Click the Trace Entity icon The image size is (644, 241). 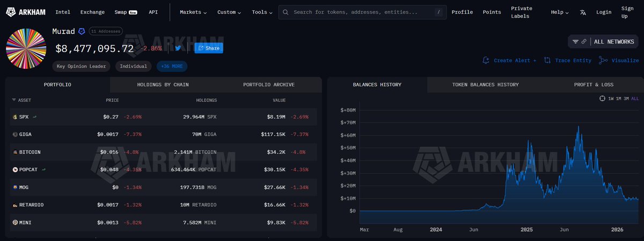(547, 60)
